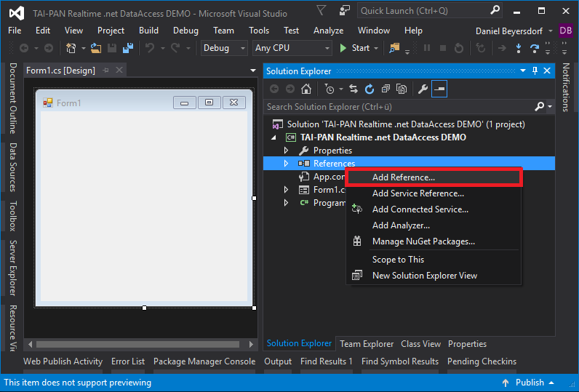Switch to the Properties bottom tab
Image resolution: width=579 pixels, height=392 pixels.
pyautogui.click(x=467, y=344)
